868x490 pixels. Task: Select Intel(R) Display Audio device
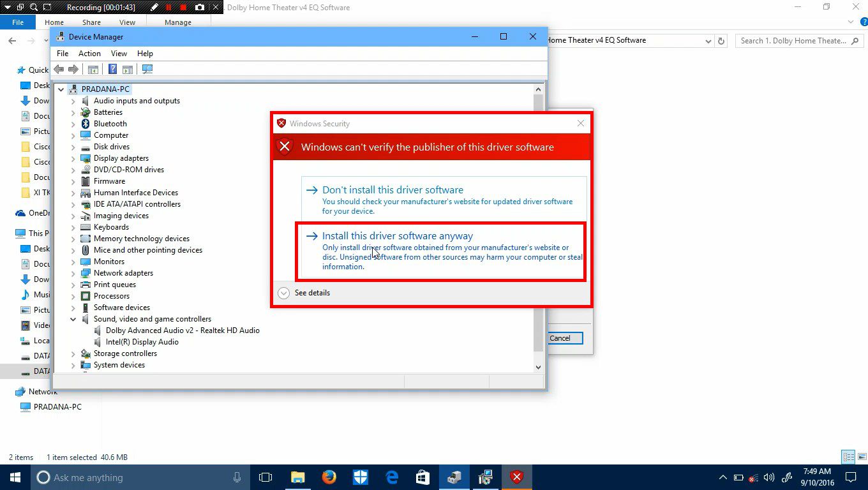(x=142, y=342)
